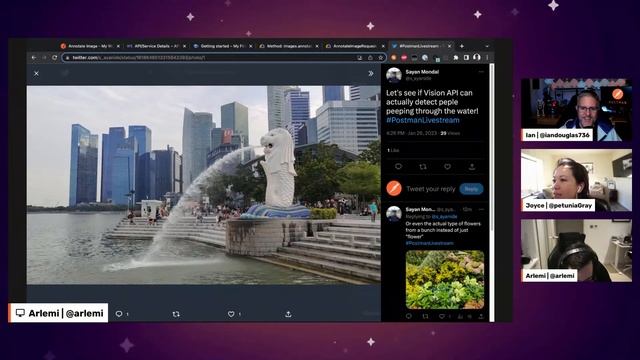This screenshot has width=640, height=360.
Task: Switch to the Annotate Image tab
Action: 90,46
